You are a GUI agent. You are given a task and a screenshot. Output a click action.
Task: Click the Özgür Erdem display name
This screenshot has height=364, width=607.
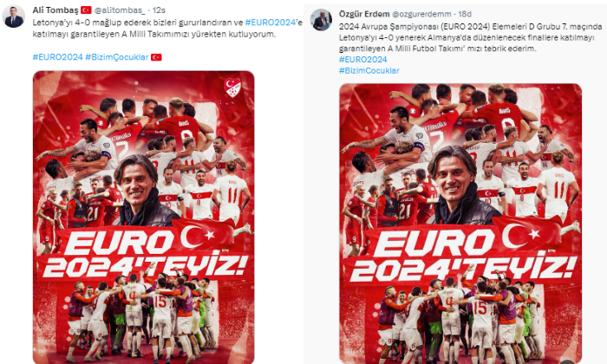[x=364, y=15]
